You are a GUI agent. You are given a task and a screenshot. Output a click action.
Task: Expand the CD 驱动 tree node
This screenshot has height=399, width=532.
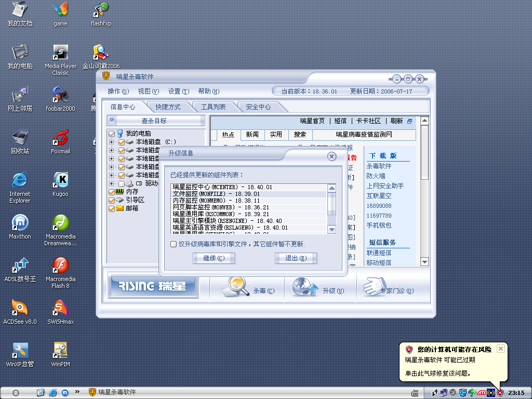[111, 183]
